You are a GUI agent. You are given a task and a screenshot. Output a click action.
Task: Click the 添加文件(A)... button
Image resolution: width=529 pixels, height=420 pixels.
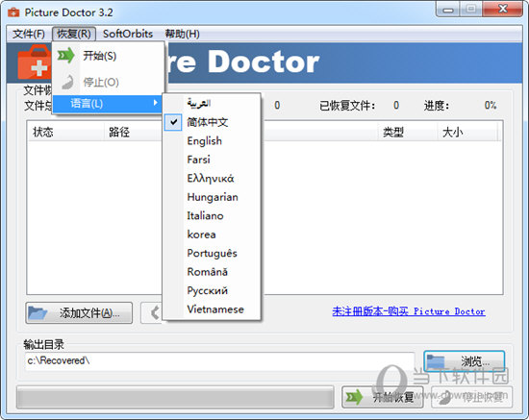79,312
